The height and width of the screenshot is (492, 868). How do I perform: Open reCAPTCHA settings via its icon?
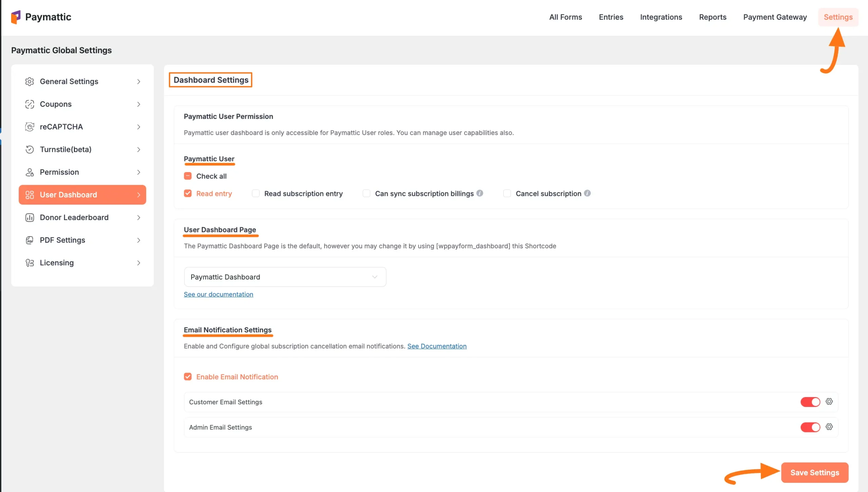(x=30, y=126)
